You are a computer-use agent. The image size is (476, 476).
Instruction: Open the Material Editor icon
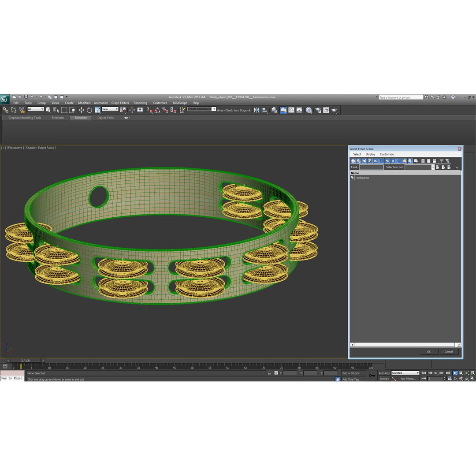coord(309,110)
